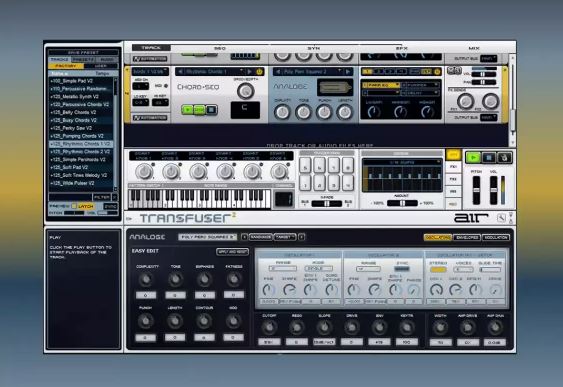Click the hand icon beside master stop

pyautogui.click(x=504, y=157)
